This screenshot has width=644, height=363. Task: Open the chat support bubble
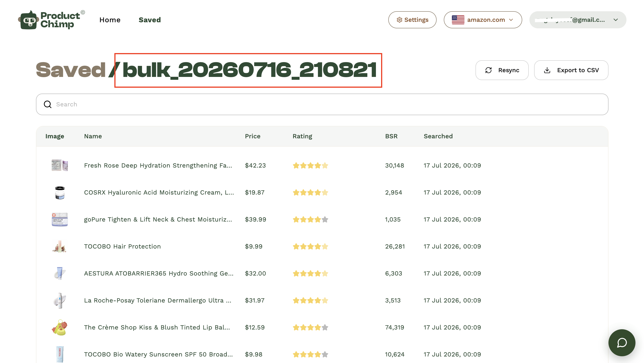[x=622, y=343]
